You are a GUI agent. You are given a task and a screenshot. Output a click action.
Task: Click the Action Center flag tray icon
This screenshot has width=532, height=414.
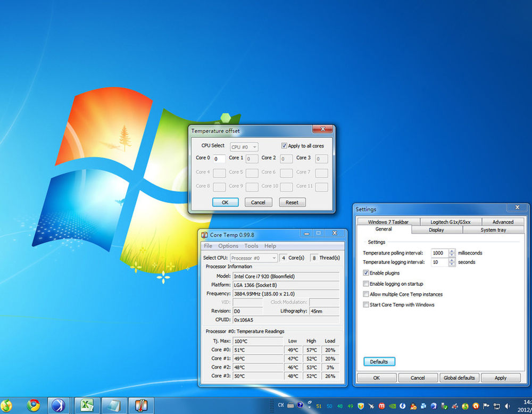point(486,406)
